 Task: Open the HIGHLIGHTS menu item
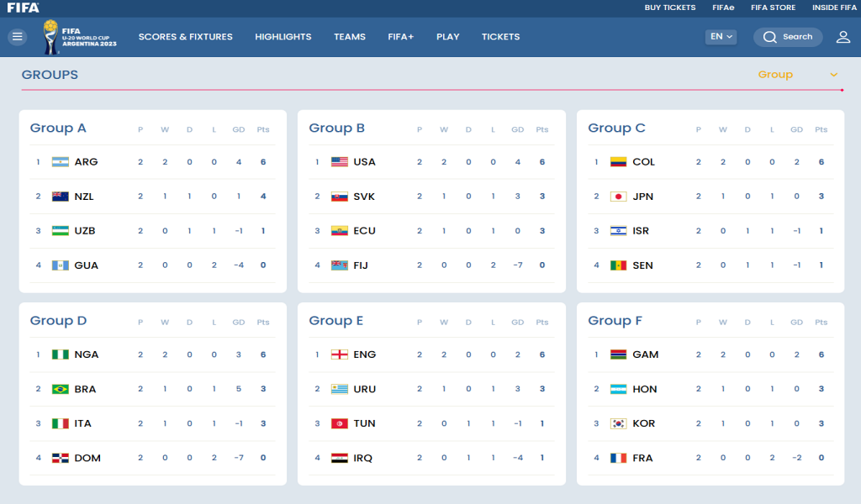point(283,37)
